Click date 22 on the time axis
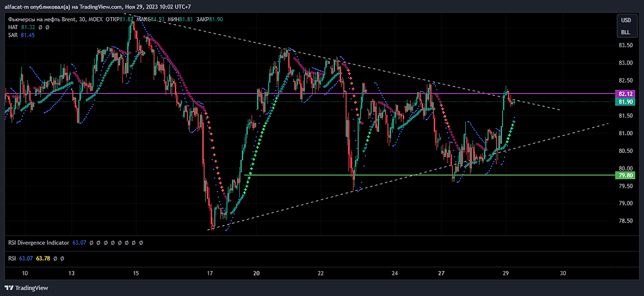This screenshot has height=296, width=644. (x=321, y=274)
